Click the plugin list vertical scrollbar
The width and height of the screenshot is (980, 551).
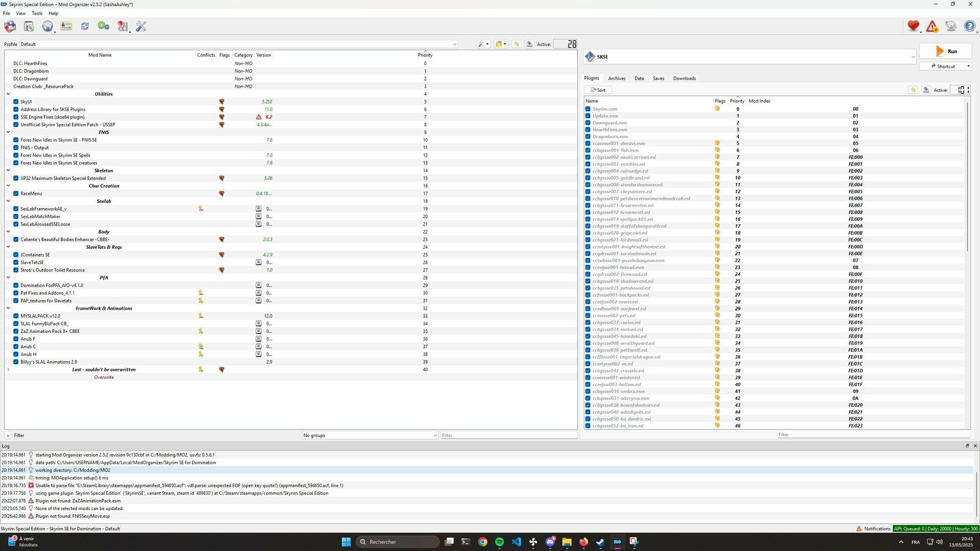967,176
